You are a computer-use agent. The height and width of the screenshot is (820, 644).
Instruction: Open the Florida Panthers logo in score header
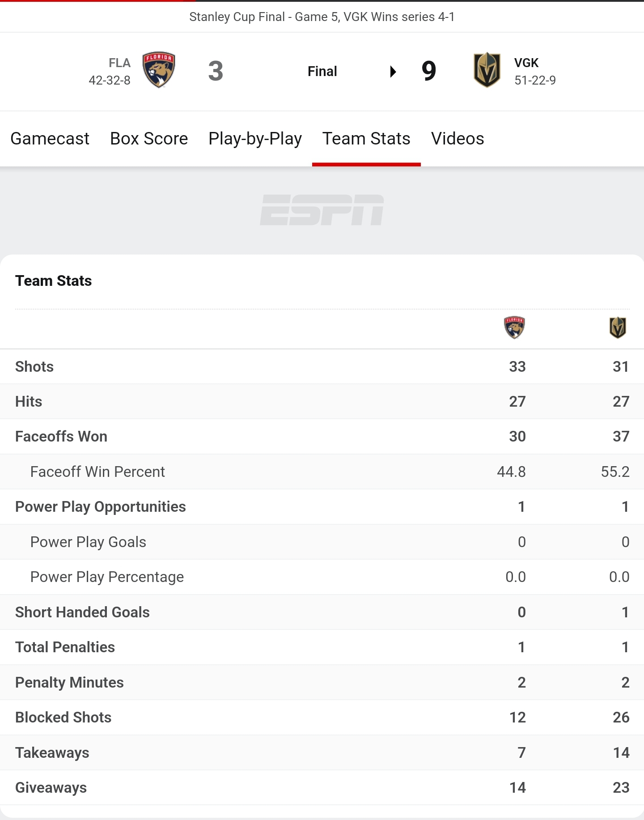pyautogui.click(x=159, y=70)
